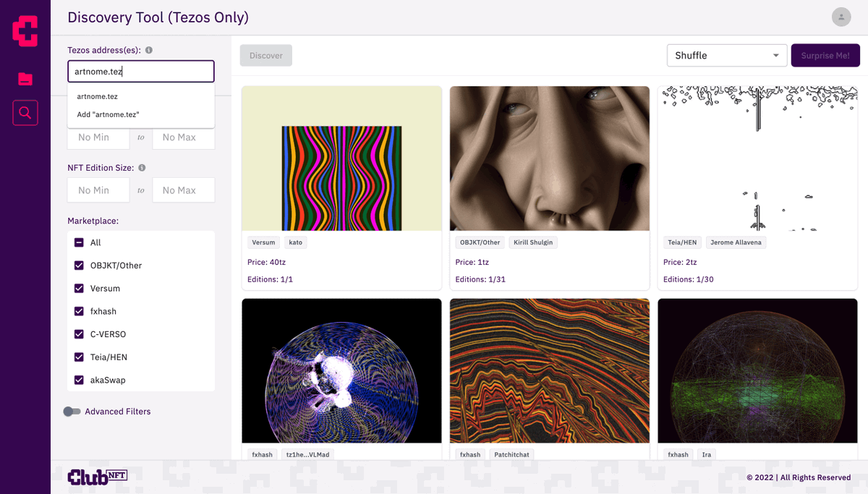The image size is (868, 494).
Task: Click the Jerome Allavena artist tag
Action: click(736, 242)
